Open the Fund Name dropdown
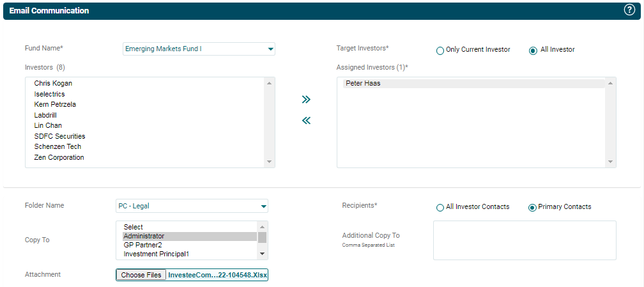Image resolution: width=644 pixels, height=287 pixels. 270,49
